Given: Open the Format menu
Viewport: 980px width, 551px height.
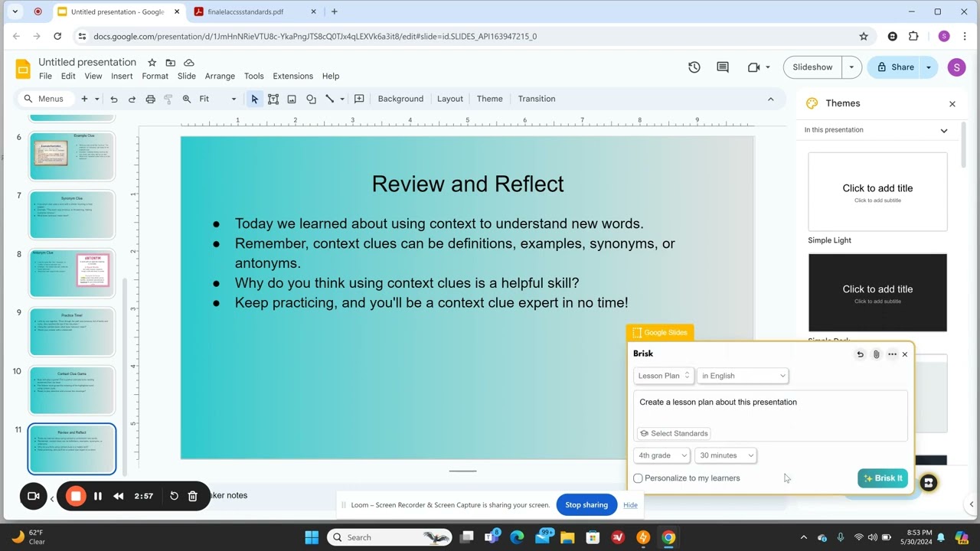Looking at the screenshot, I should [x=155, y=77].
